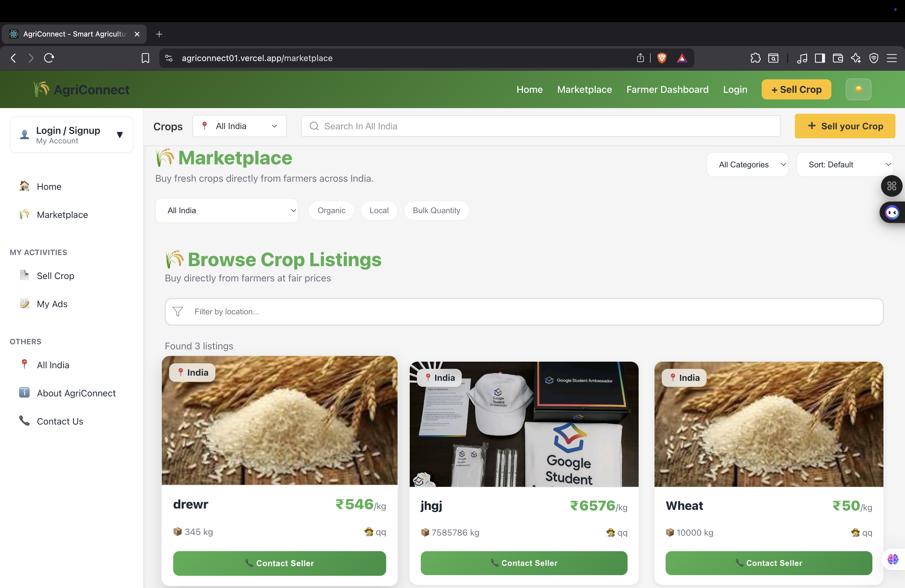This screenshot has height=588, width=905.
Task: Select the Marketplace icon in the sidebar
Action: pos(24,214)
